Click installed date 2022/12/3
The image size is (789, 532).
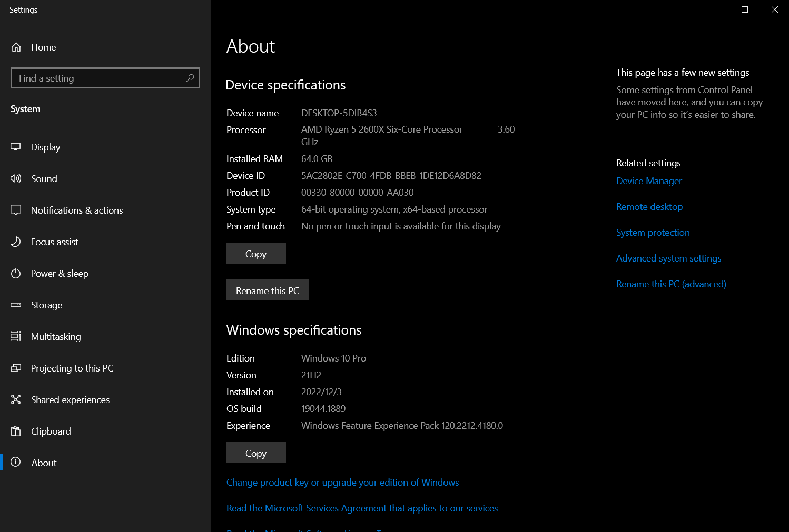pos(321,392)
